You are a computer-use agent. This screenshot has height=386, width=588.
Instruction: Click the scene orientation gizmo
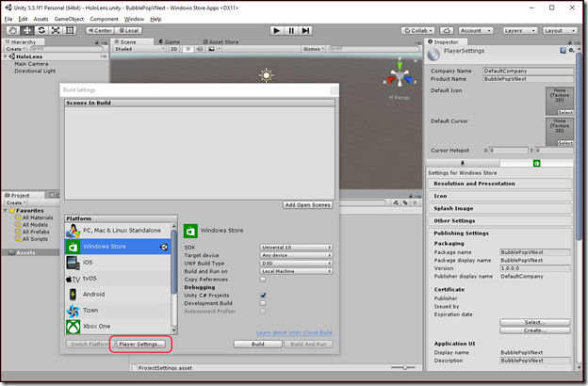400,74
